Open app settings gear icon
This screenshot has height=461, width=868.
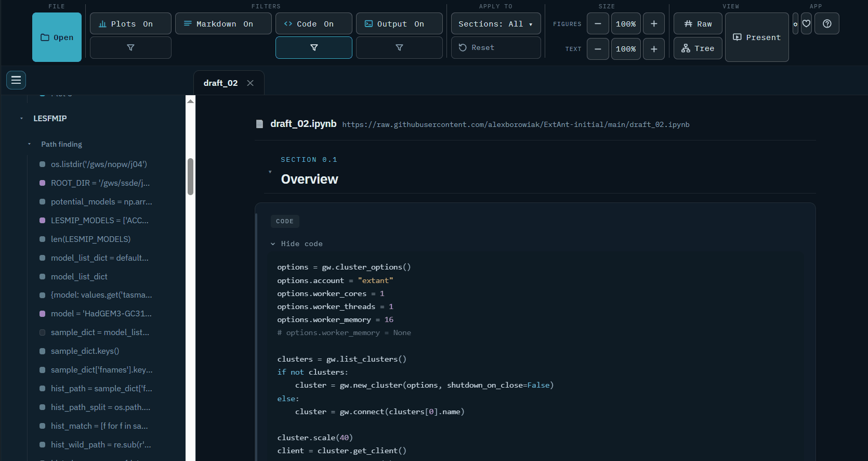tap(795, 24)
